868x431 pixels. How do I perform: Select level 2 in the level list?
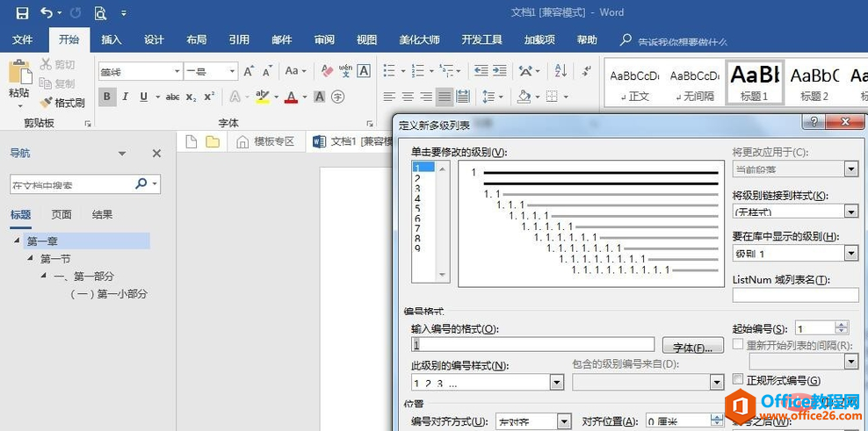(416, 178)
